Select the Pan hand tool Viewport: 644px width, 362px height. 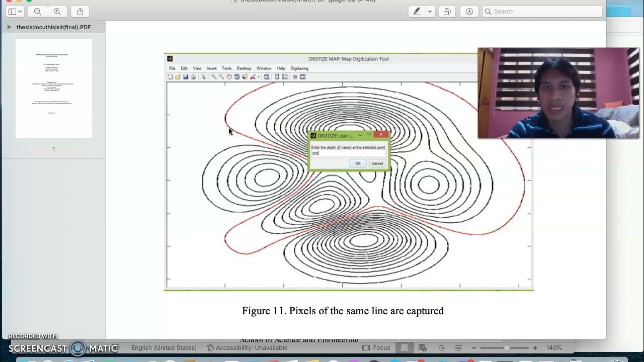coord(229,77)
